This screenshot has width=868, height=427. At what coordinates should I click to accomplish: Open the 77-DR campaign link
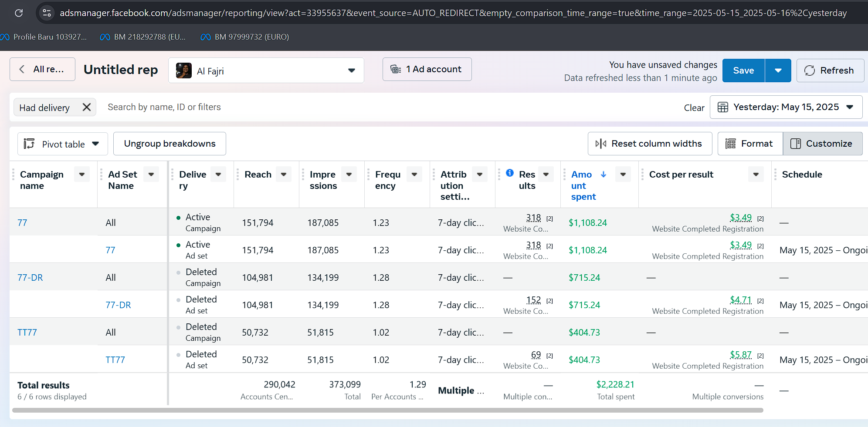30,278
